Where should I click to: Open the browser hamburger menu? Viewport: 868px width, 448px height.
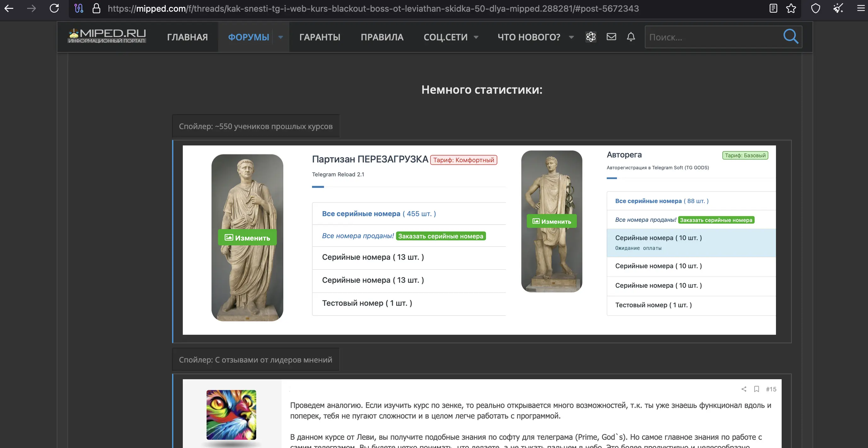[x=861, y=9]
